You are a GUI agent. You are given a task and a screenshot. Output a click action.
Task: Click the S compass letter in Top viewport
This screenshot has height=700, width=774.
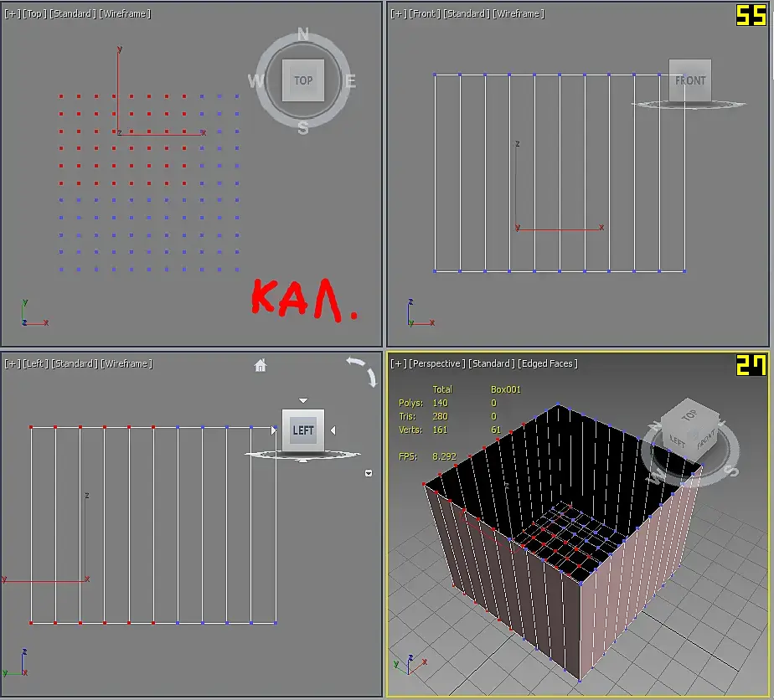pyautogui.click(x=303, y=128)
